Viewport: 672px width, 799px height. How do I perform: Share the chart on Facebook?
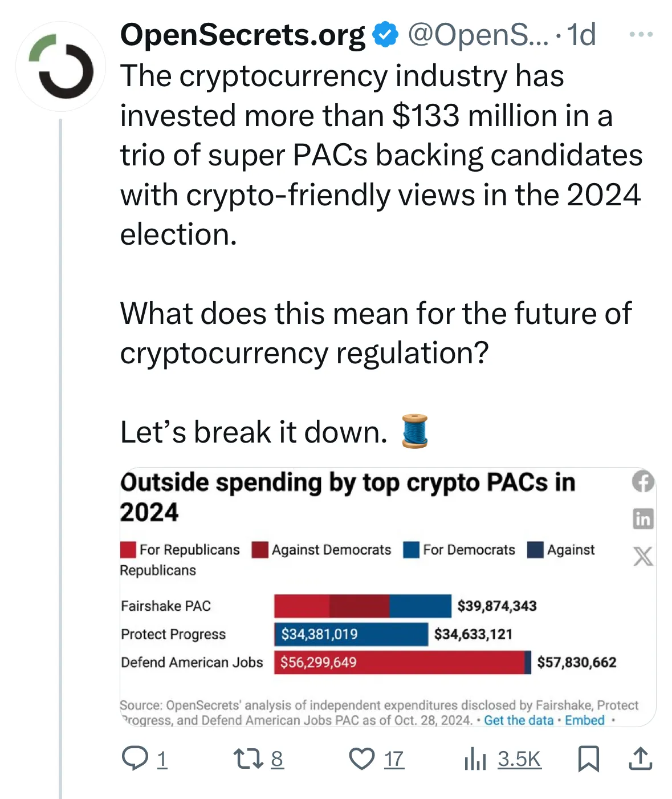(x=643, y=482)
